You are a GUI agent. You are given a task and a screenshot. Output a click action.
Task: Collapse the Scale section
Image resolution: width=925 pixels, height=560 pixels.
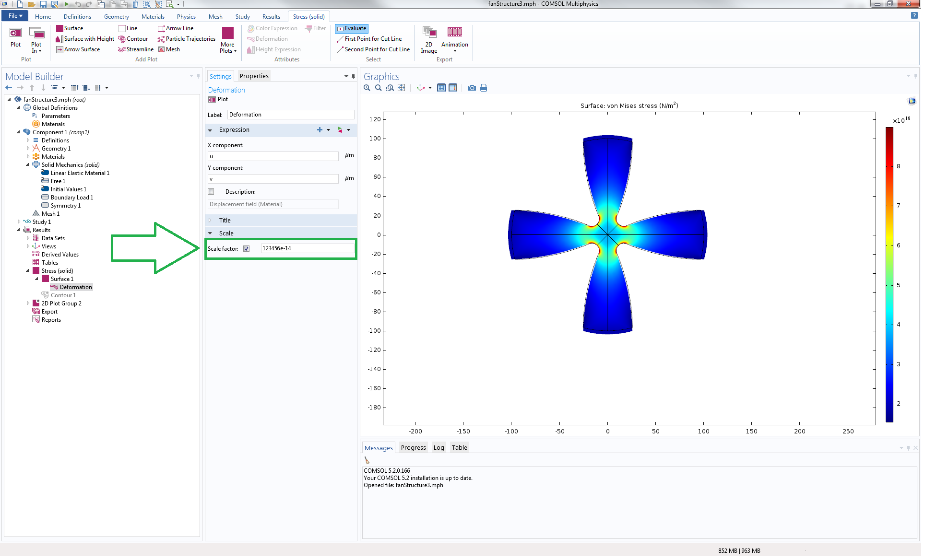210,233
